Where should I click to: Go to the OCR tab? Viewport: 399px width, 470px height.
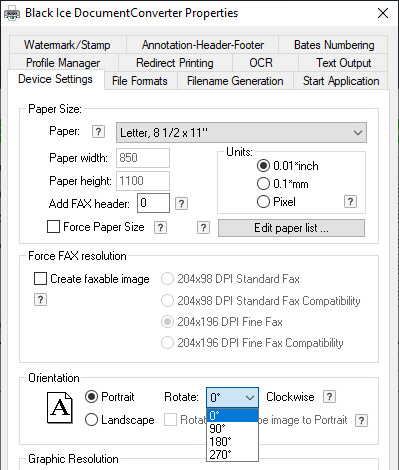(261, 63)
